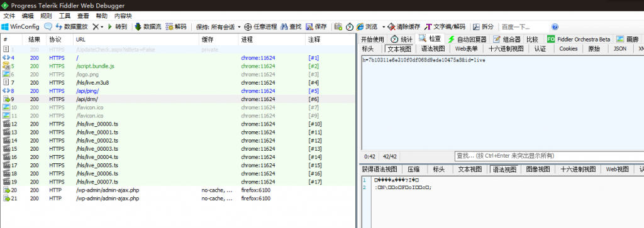The width and height of the screenshot is (644, 228).
Task: Open the 文件 menu
Action: click(9, 16)
